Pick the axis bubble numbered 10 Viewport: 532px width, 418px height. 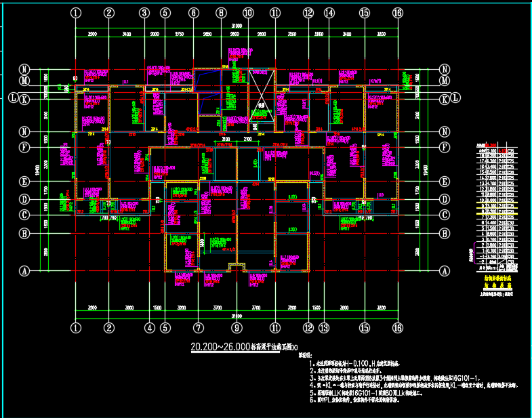[248, 13]
